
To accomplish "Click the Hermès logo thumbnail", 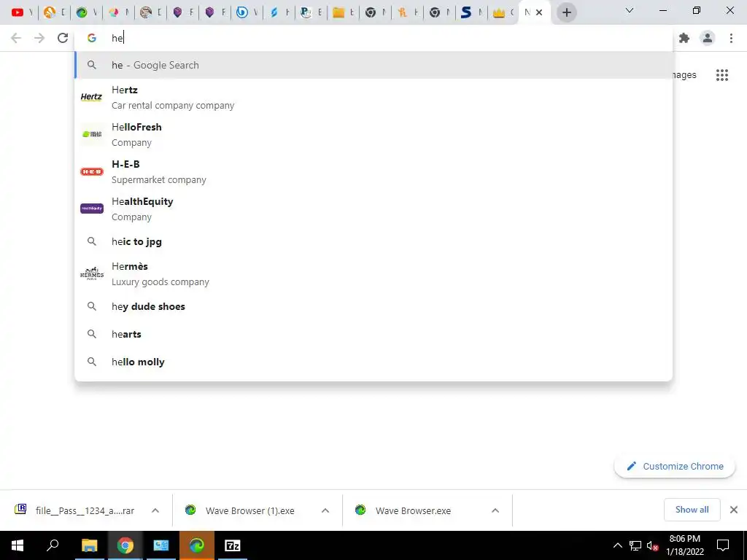I will pos(91,273).
